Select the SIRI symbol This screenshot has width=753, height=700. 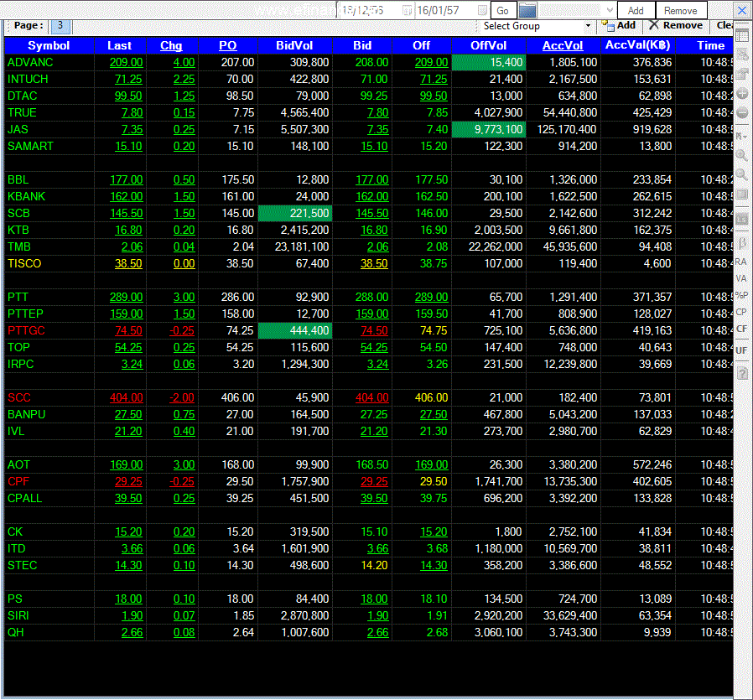tap(18, 615)
